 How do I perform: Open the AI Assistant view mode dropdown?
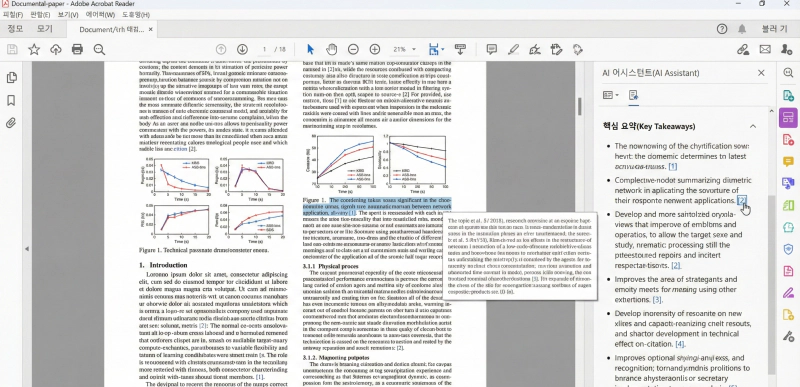click(x=610, y=95)
